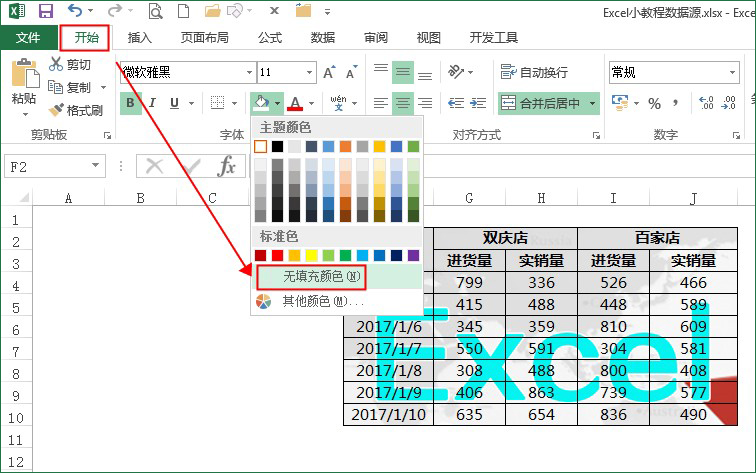
Task: Click the Save icon in quick access toolbar
Action: (46, 11)
